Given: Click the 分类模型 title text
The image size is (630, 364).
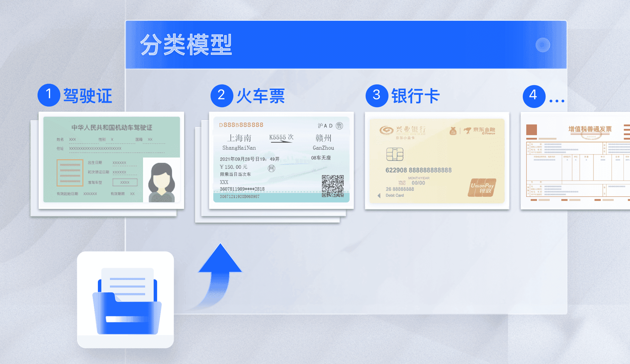Looking at the screenshot, I should [x=186, y=45].
